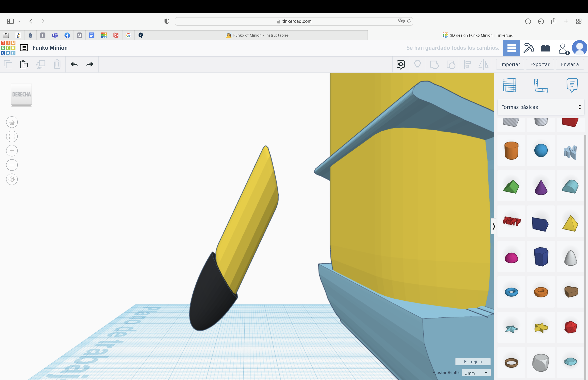Toggle the Show All eye bubble icon
588x380 pixels.
click(401, 65)
